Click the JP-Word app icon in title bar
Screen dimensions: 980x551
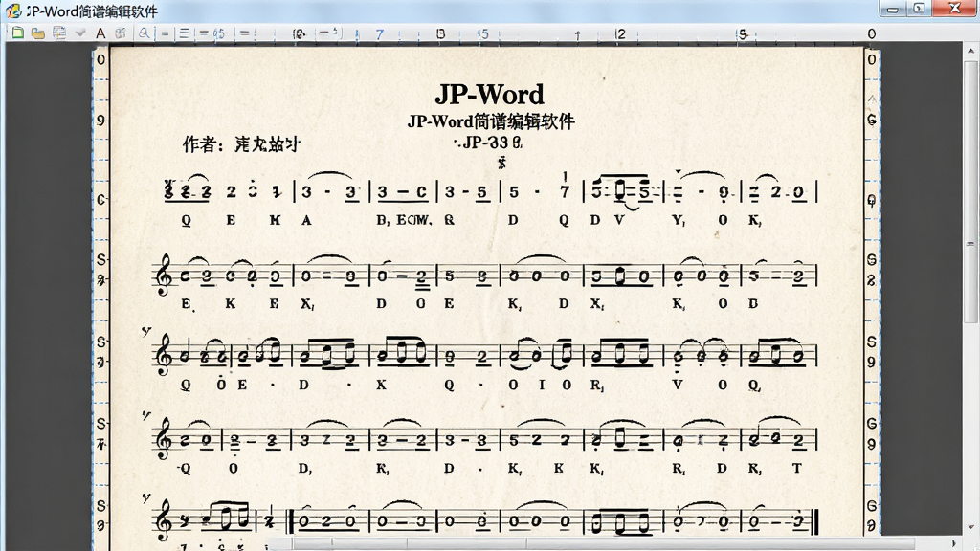coord(13,11)
